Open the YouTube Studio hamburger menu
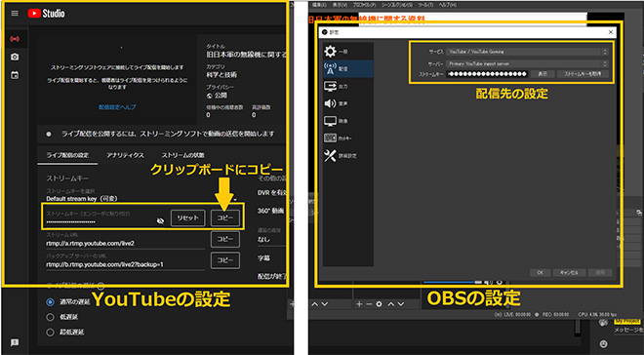Screen dimensions: 644x355 (15, 13)
